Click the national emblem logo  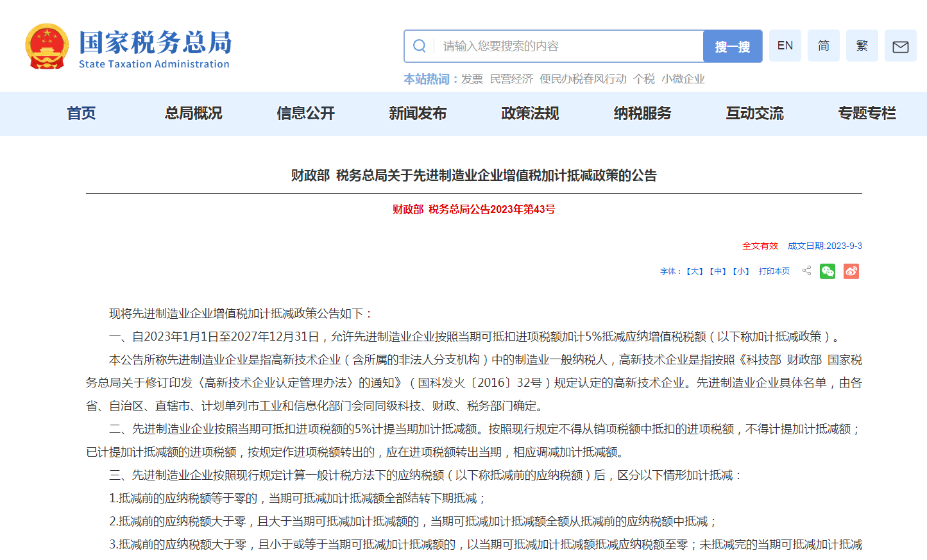[47, 46]
